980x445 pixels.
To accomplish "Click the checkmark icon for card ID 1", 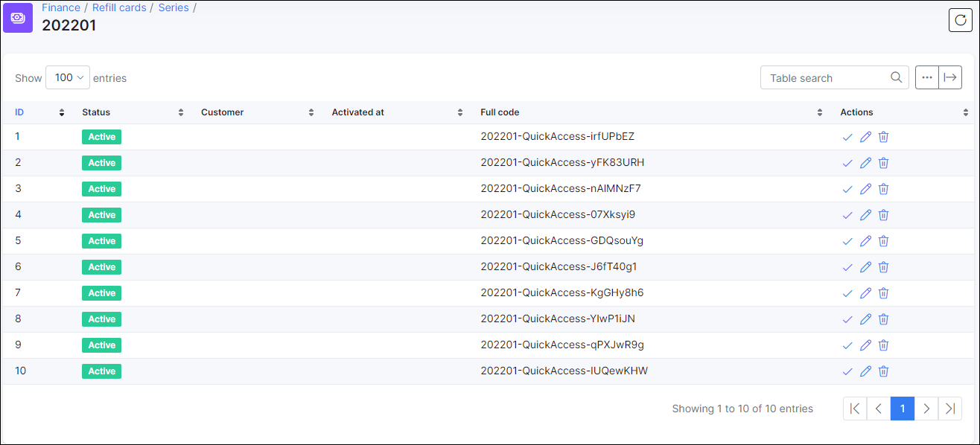I will click(x=847, y=137).
